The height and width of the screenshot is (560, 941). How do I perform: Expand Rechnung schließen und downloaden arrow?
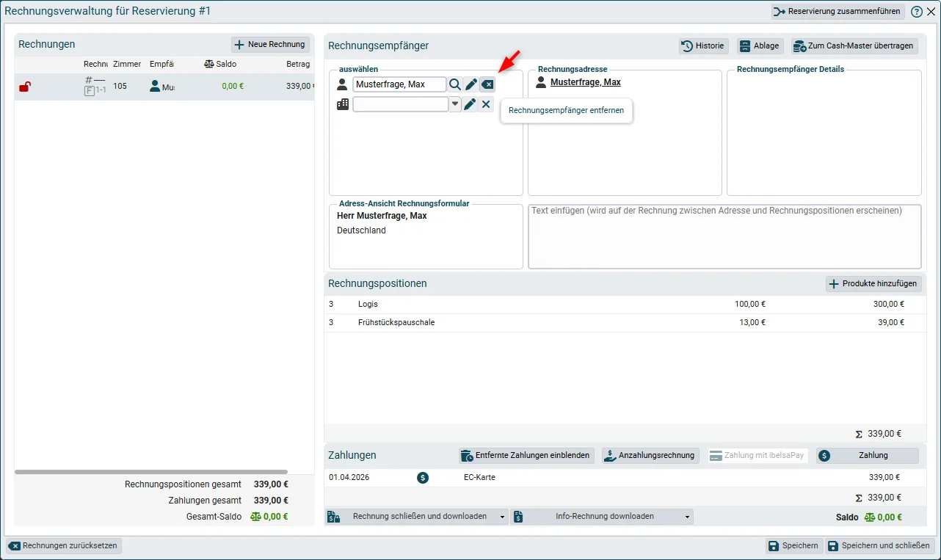502,517
